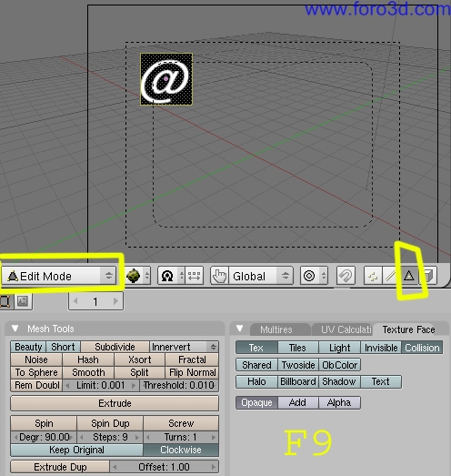Collapse the Mesh Tools panel

[x=15, y=329]
